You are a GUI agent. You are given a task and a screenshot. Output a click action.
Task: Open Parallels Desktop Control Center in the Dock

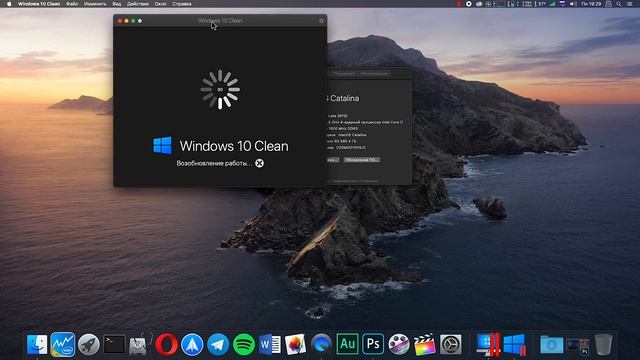[x=488, y=344]
